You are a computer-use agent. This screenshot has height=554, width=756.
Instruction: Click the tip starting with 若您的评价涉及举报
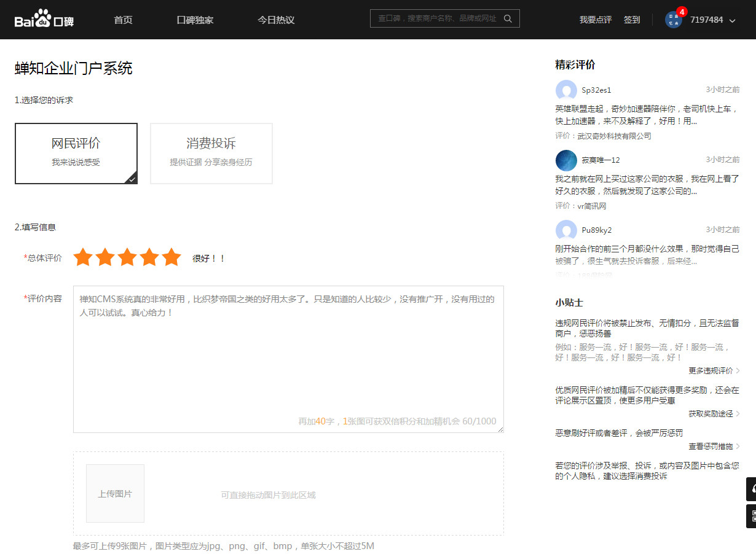(x=647, y=470)
